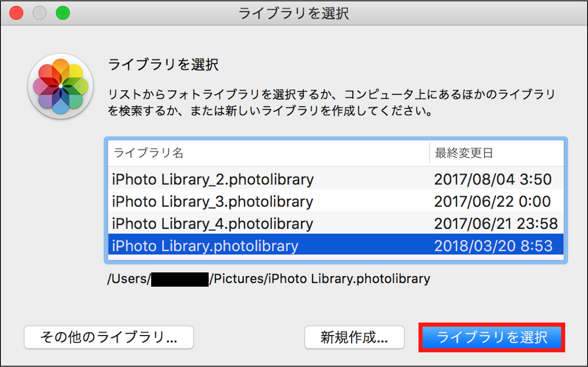Sort by the ライブラリ名 column header

[x=148, y=153]
